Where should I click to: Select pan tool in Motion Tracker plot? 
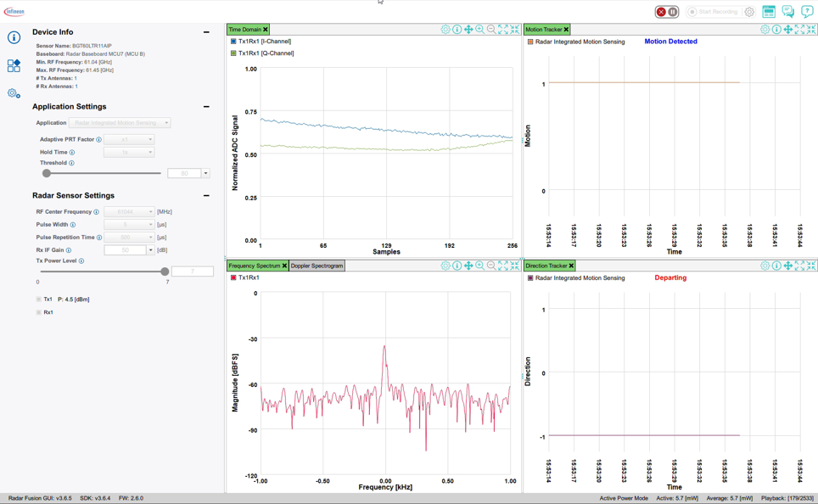pos(787,29)
